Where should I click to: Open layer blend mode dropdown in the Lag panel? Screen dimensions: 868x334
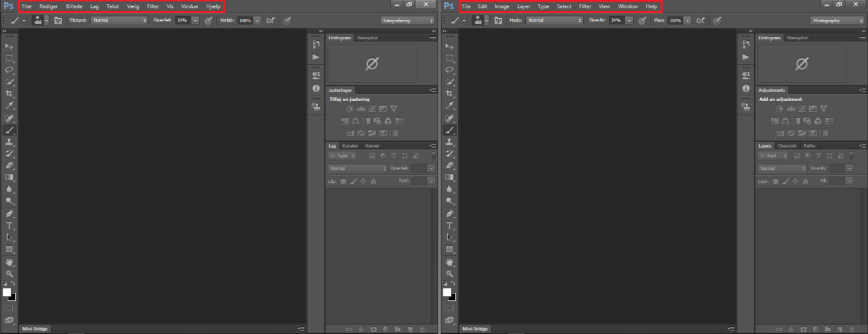357,168
